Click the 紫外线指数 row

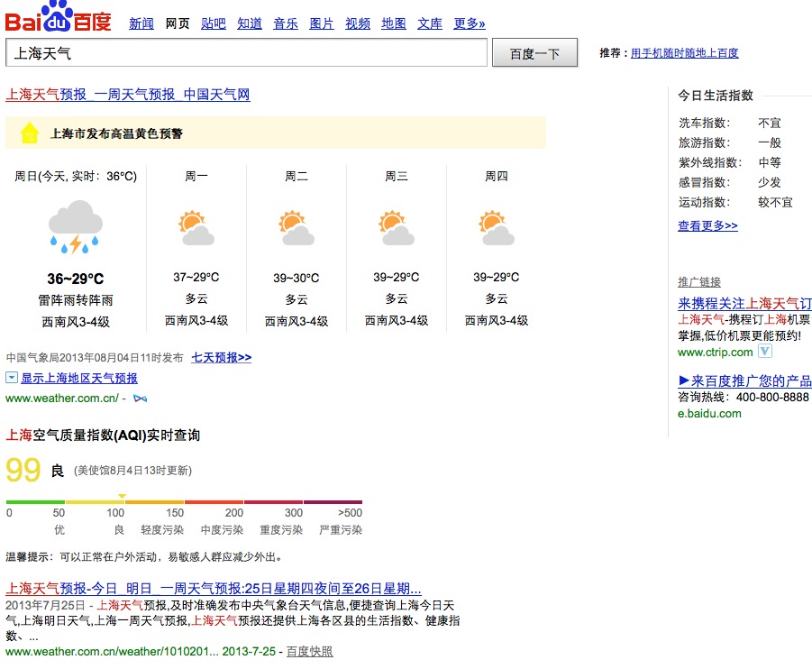[x=730, y=162]
